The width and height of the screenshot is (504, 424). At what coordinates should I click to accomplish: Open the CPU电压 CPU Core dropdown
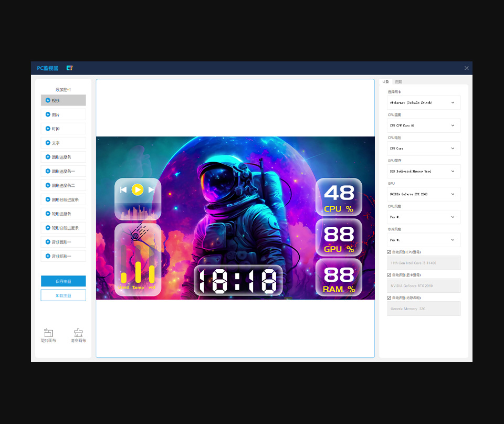[x=423, y=149]
